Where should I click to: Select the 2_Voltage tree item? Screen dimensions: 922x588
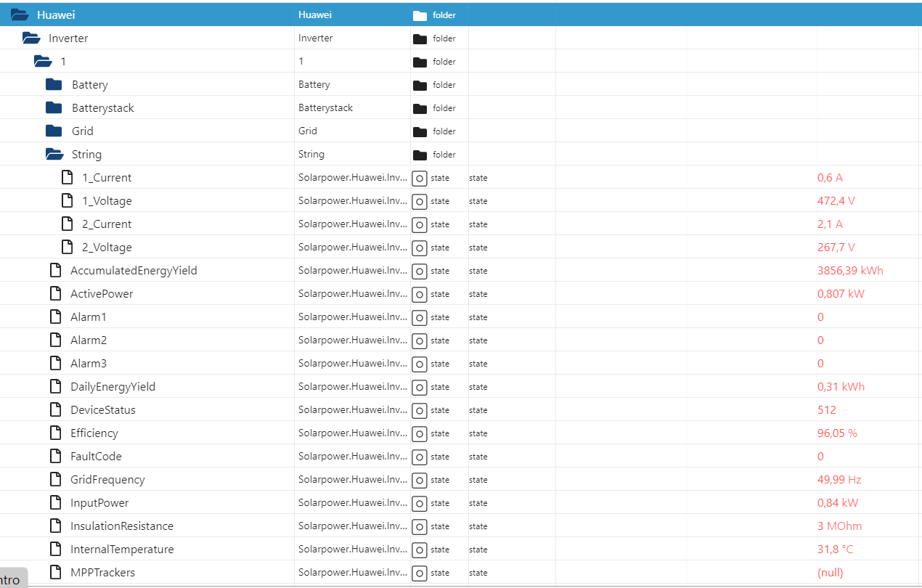tap(107, 247)
